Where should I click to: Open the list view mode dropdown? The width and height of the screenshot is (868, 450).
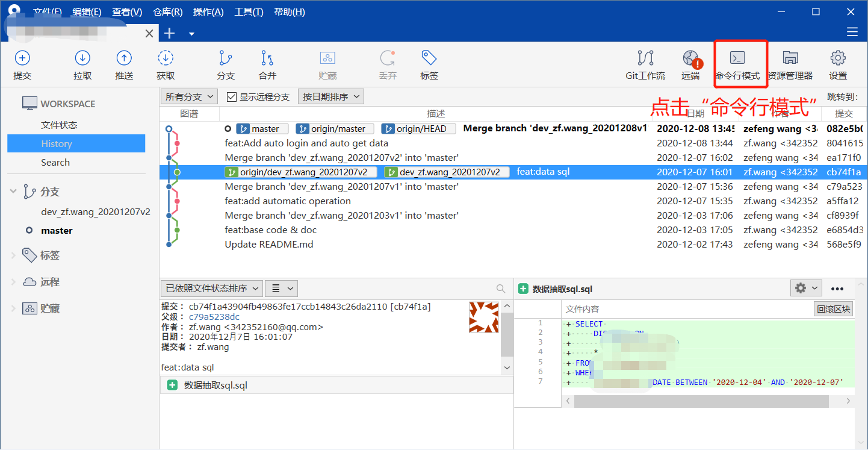[281, 288]
